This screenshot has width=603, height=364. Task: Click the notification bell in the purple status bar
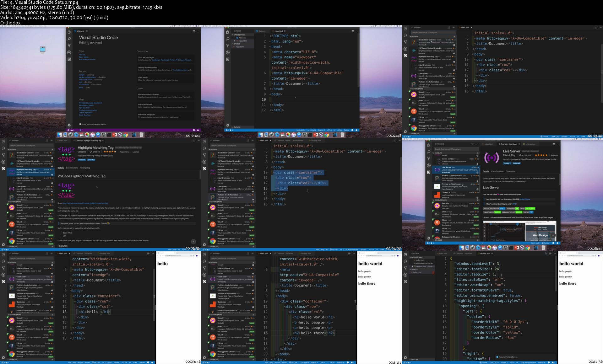point(198,130)
